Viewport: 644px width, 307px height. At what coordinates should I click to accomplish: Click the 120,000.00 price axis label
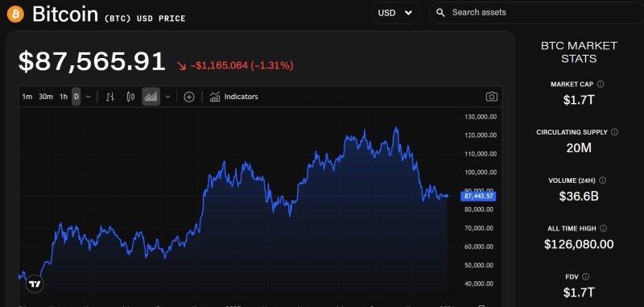point(481,135)
